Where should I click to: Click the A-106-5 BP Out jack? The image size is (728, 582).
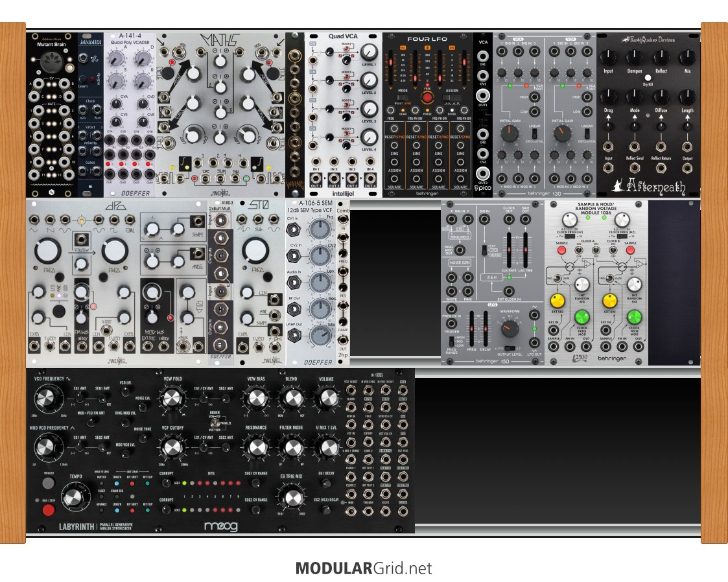tap(294, 308)
